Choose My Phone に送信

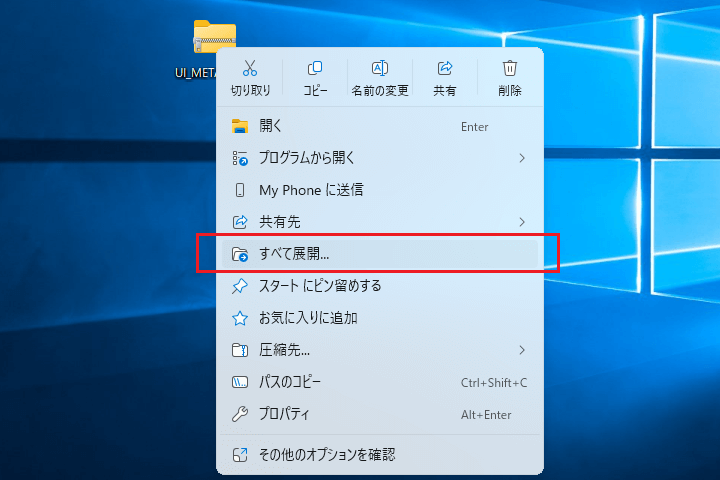point(310,190)
